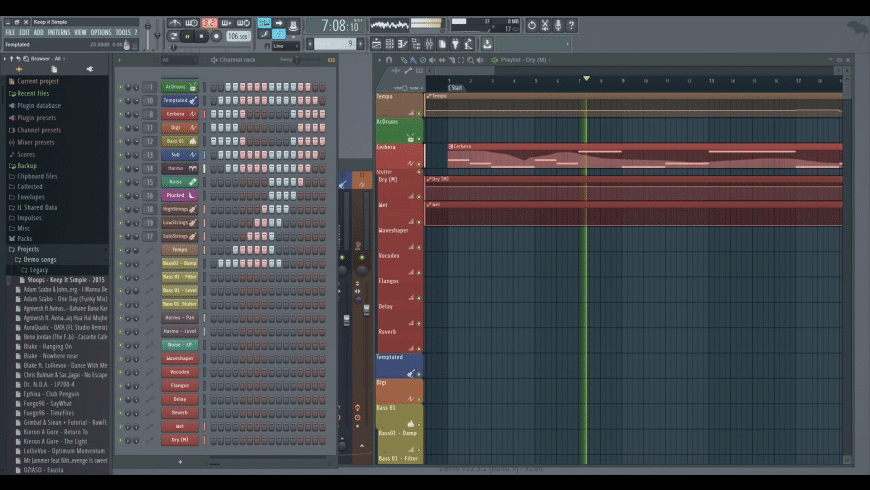Select the Playlist zoom magnifier tool
The height and width of the screenshot is (490, 870).
(x=471, y=60)
